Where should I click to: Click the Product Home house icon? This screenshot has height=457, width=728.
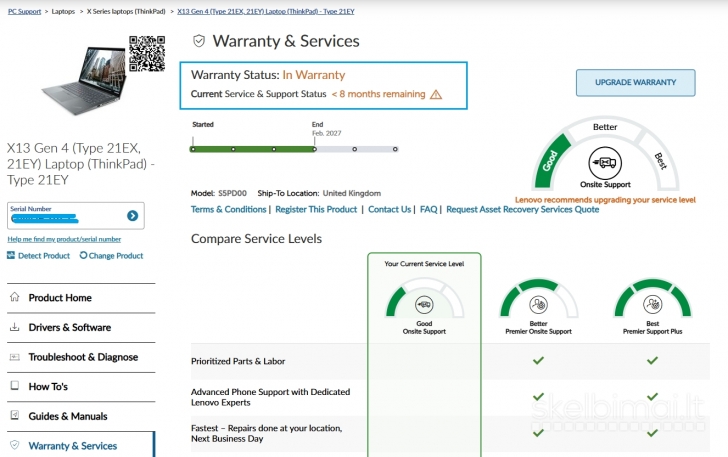click(x=15, y=297)
